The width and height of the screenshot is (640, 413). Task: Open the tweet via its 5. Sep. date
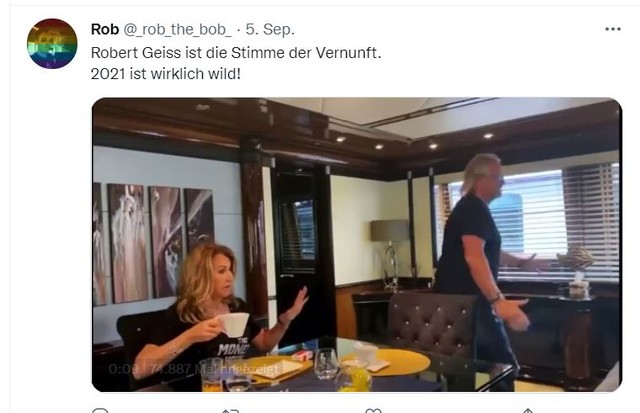tap(270, 29)
